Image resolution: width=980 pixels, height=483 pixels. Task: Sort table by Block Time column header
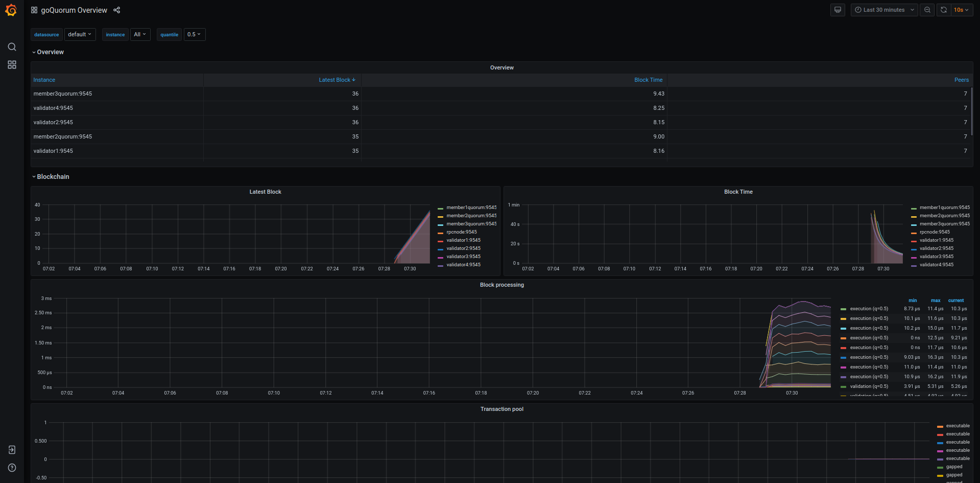tap(648, 80)
